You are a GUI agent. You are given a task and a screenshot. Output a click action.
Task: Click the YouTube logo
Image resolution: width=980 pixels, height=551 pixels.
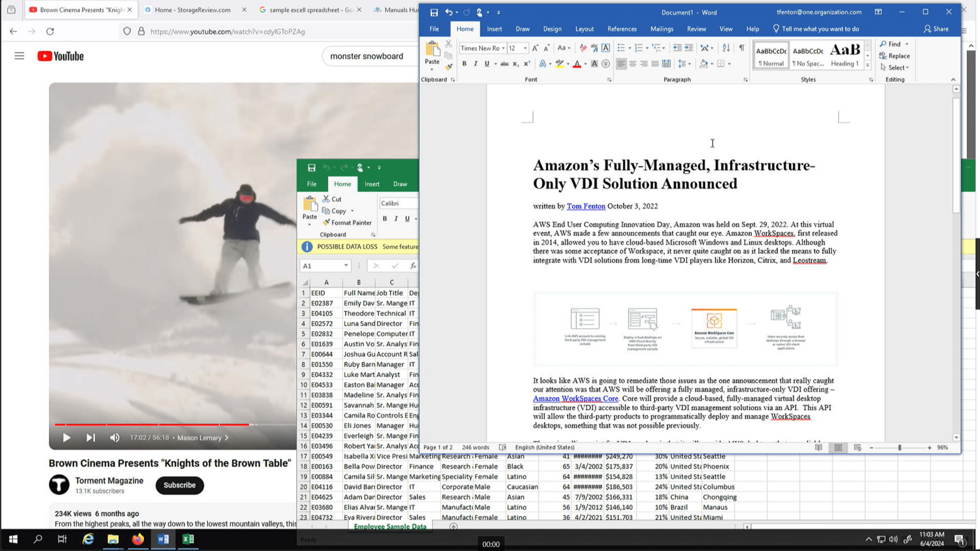pos(61,56)
